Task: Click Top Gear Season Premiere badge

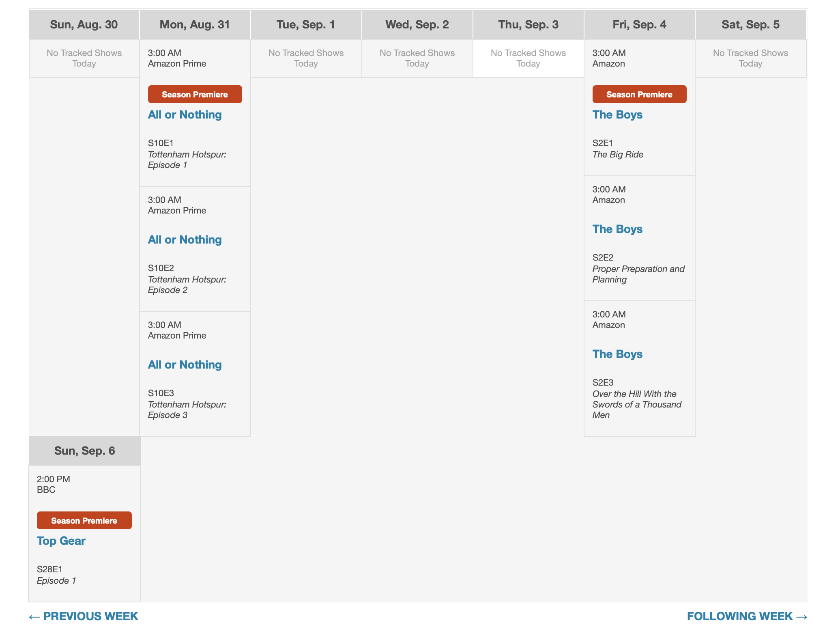Action: [x=84, y=520]
